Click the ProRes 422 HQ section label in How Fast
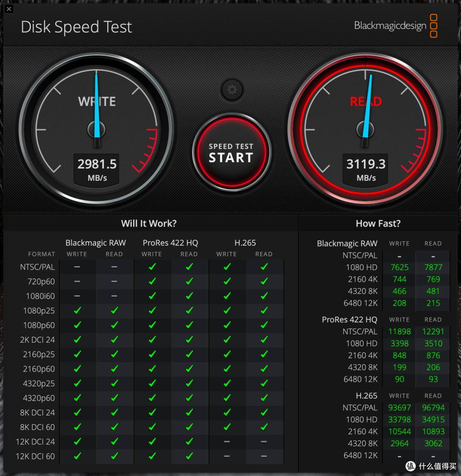Viewport: 461px width, 476px height. point(350,319)
